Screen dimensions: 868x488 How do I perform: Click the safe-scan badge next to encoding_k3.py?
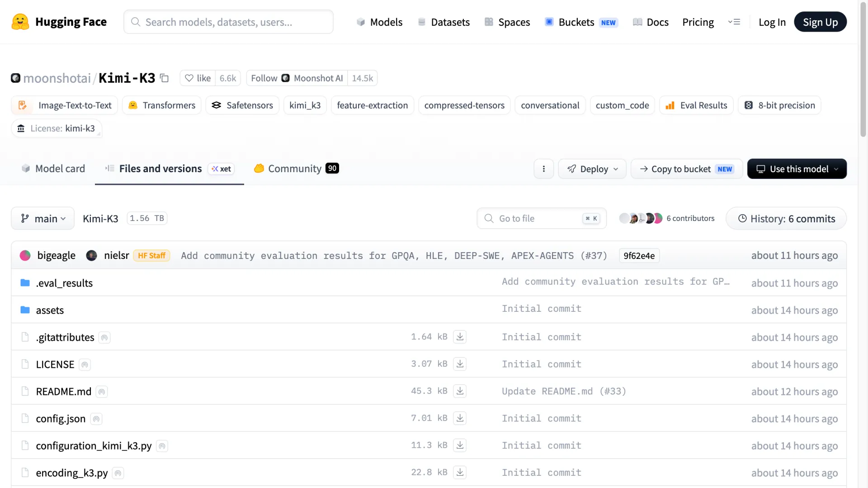pos(118,473)
